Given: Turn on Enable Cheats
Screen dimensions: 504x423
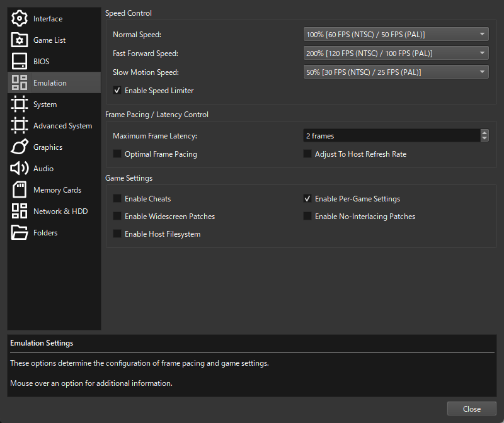Looking at the screenshot, I should 117,198.
